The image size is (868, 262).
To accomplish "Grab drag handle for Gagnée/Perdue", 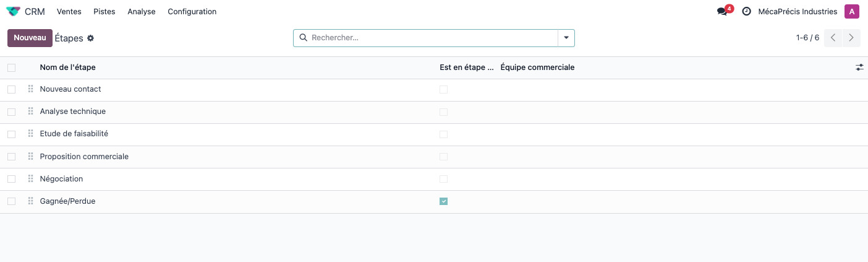I will pyautogui.click(x=30, y=201).
